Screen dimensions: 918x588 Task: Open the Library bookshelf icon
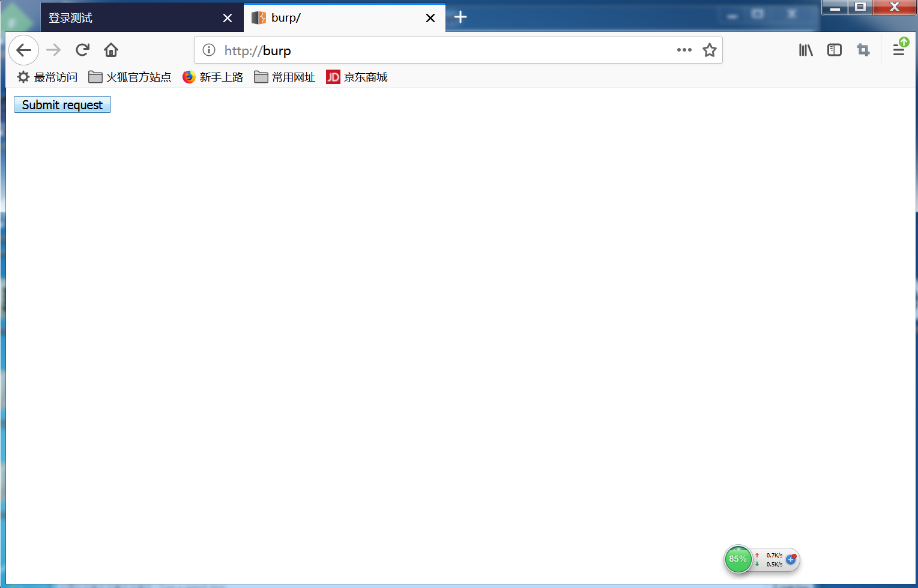806,50
